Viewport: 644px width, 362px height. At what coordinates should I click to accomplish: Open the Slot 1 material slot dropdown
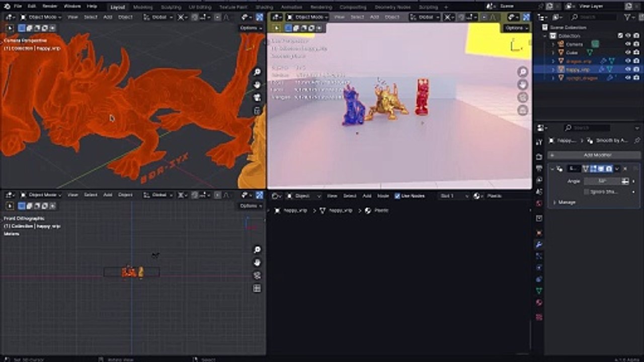[x=453, y=196]
